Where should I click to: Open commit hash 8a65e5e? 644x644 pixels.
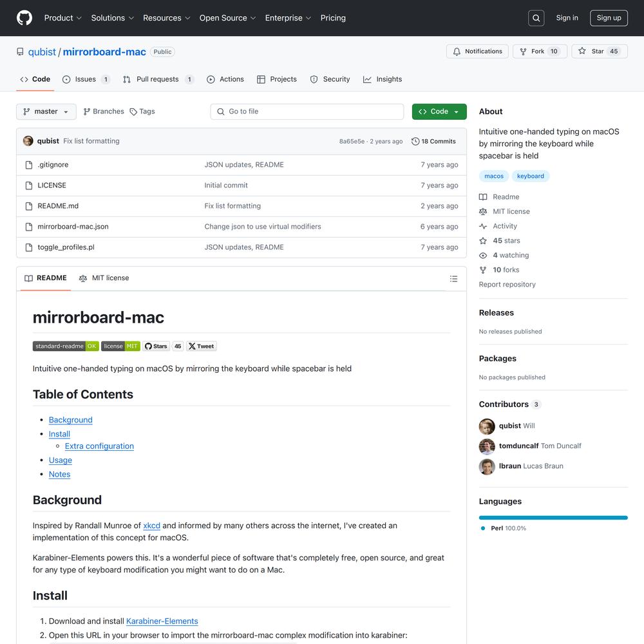[352, 142]
